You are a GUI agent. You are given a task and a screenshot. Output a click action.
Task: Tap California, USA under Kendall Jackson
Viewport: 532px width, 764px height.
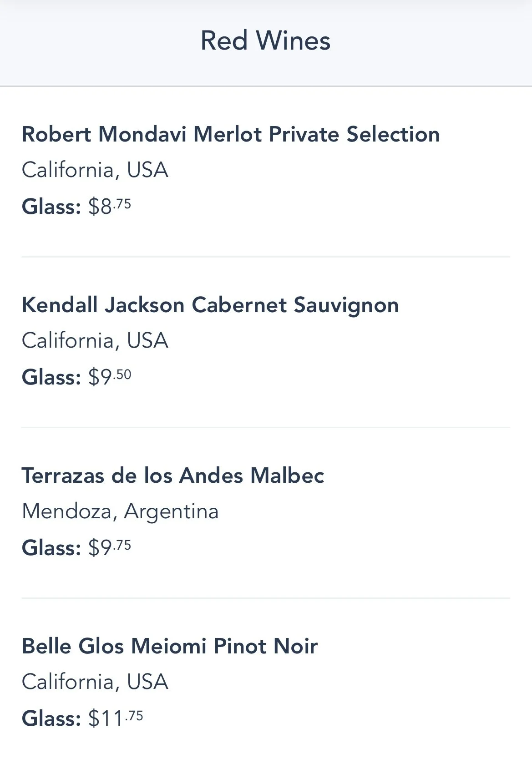point(95,341)
